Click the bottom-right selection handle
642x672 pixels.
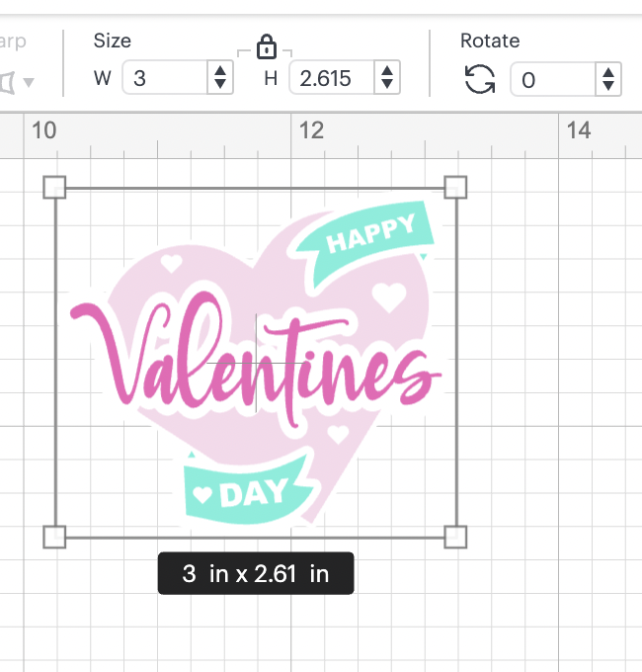point(455,537)
